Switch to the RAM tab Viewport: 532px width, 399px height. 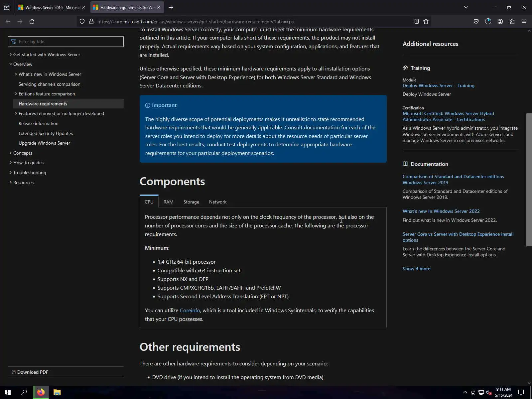pyautogui.click(x=169, y=202)
